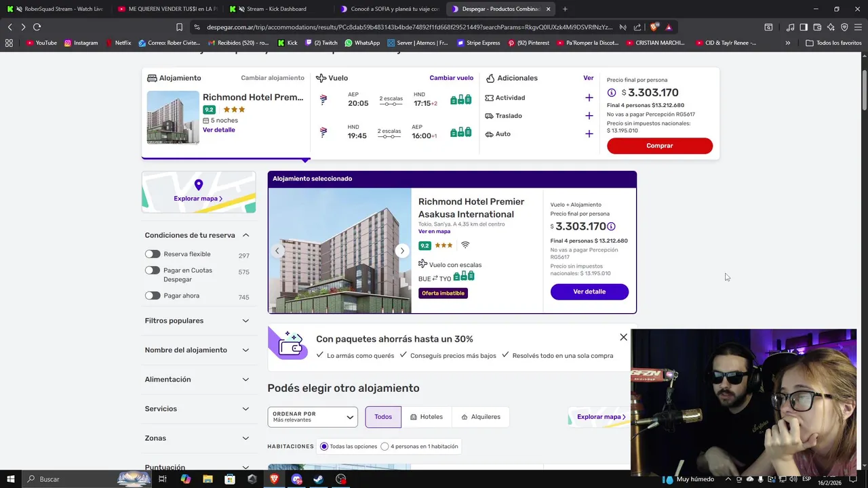This screenshot has height=488, width=868.
Task: Click Ver detalle under 5 noches
Action: pos(218,130)
